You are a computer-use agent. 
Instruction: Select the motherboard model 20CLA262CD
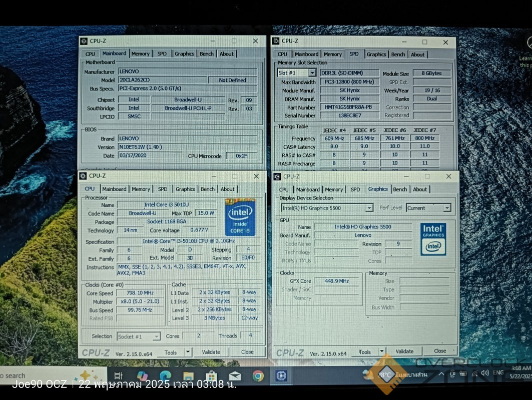[x=163, y=80]
